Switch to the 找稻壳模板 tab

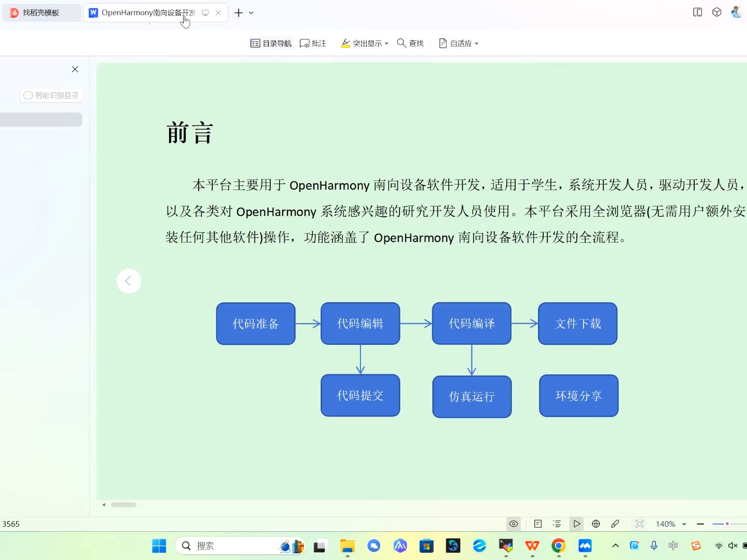point(40,12)
